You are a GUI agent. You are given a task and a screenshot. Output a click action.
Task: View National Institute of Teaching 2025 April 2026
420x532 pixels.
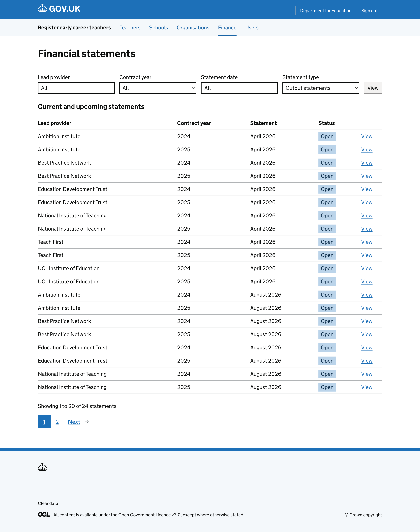(x=367, y=229)
